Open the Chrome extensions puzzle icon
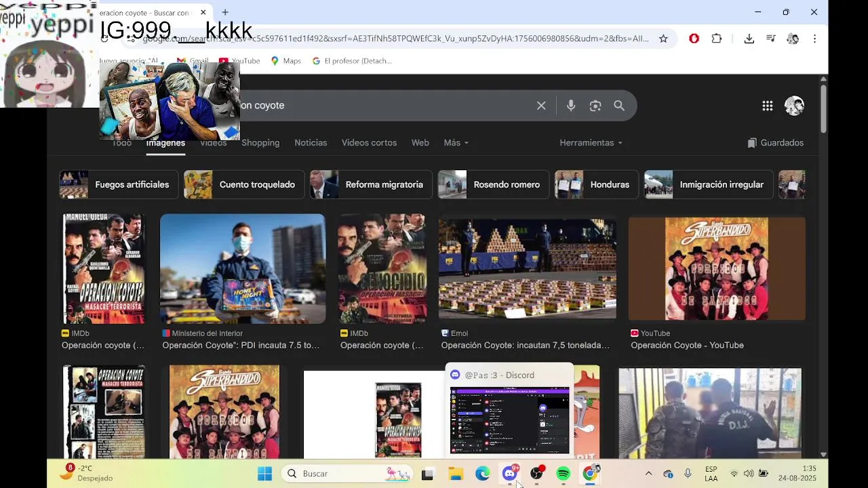868x488 pixels. point(717,39)
